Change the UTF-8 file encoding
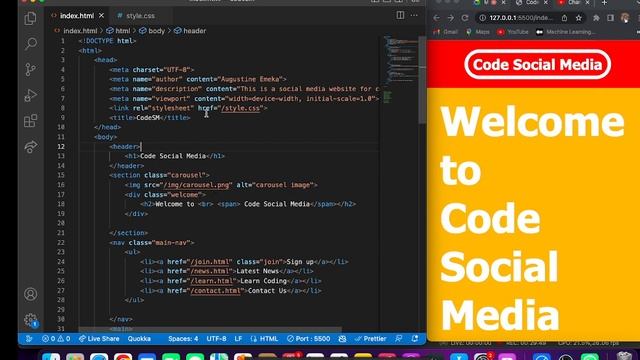The image size is (640, 360). 216,339
